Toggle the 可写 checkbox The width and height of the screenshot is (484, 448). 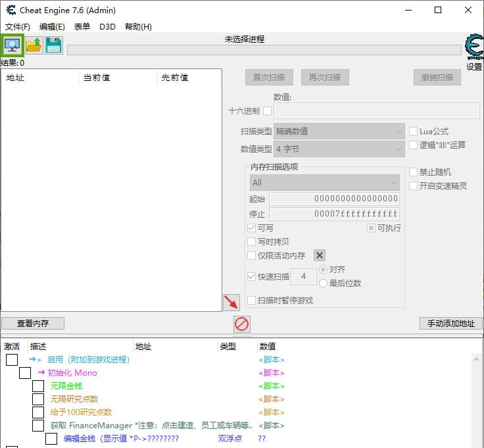tap(252, 228)
